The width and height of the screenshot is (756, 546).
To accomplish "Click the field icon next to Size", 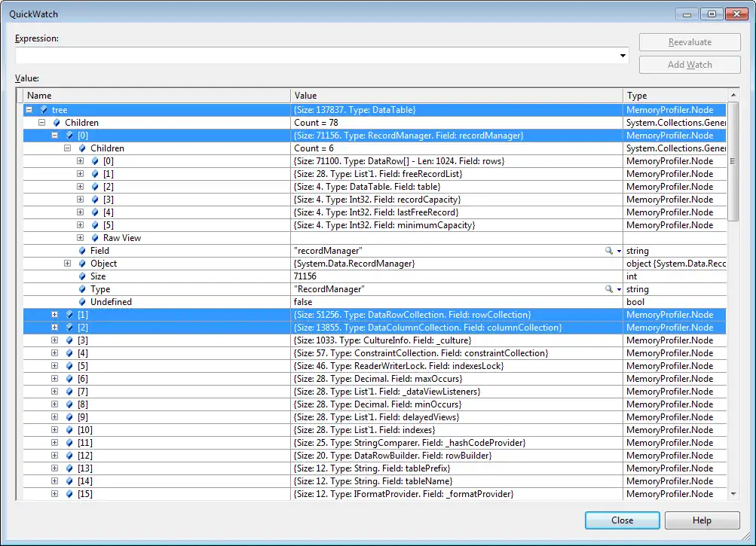I will click(x=82, y=276).
